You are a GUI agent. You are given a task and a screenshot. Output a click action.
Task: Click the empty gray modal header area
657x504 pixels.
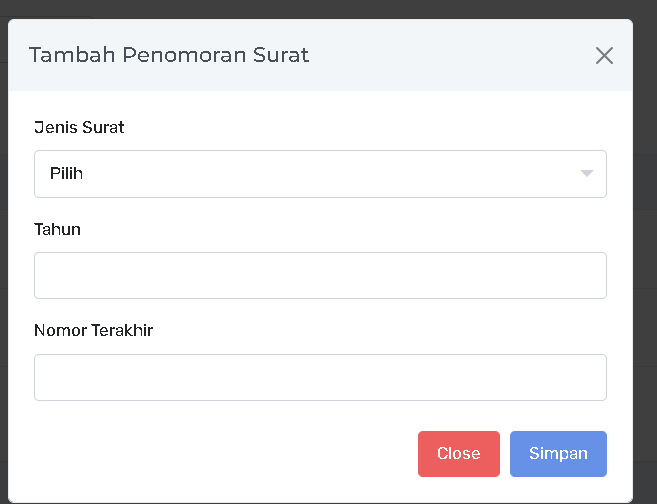[450, 55]
